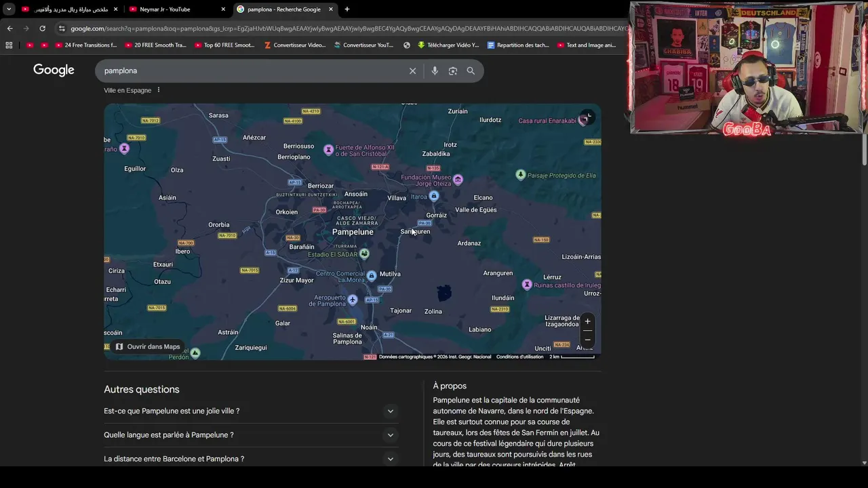
Task: Zoom out on the map with minus button
Action: coord(587,339)
